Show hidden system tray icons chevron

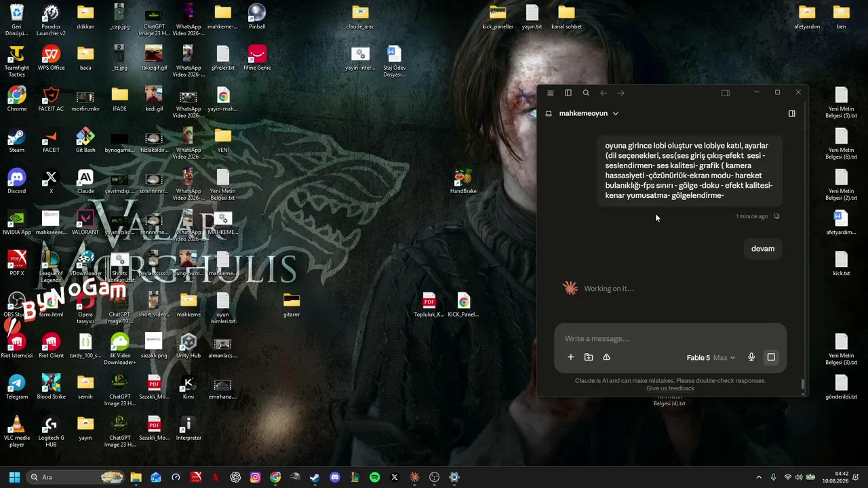[759, 477]
